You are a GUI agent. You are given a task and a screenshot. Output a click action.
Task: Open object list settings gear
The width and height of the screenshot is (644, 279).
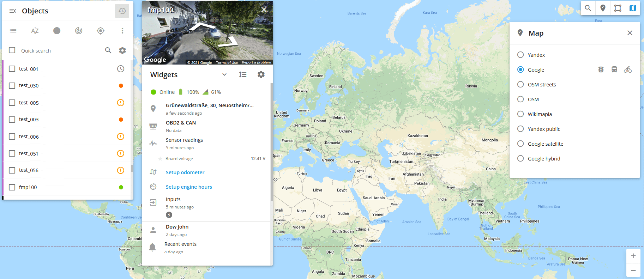pyautogui.click(x=122, y=50)
